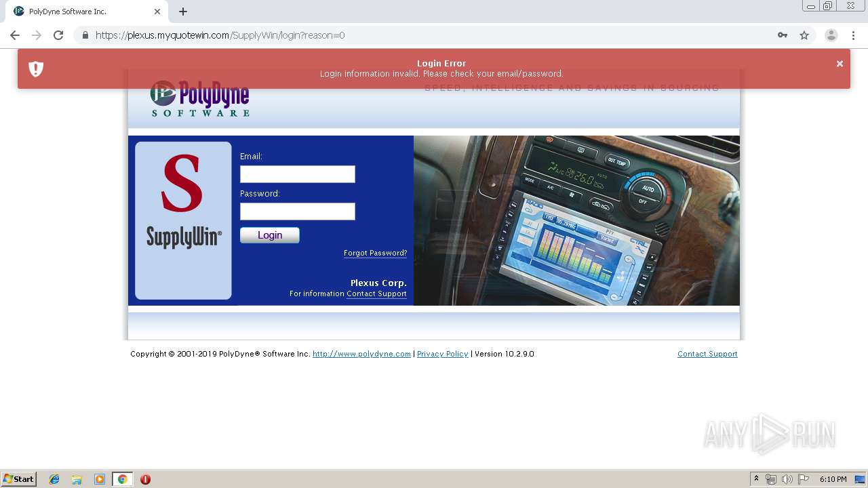Launch Internet Explorer from the taskbar

click(x=54, y=479)
